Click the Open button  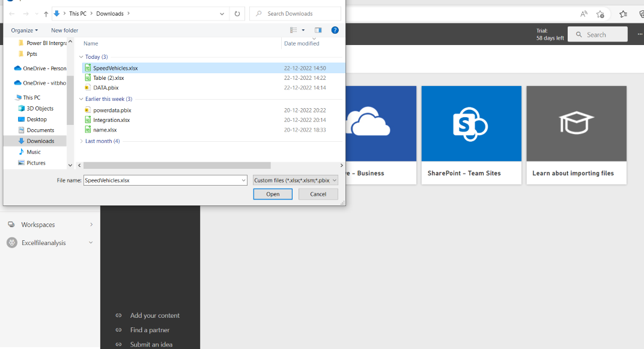[273, 194]
